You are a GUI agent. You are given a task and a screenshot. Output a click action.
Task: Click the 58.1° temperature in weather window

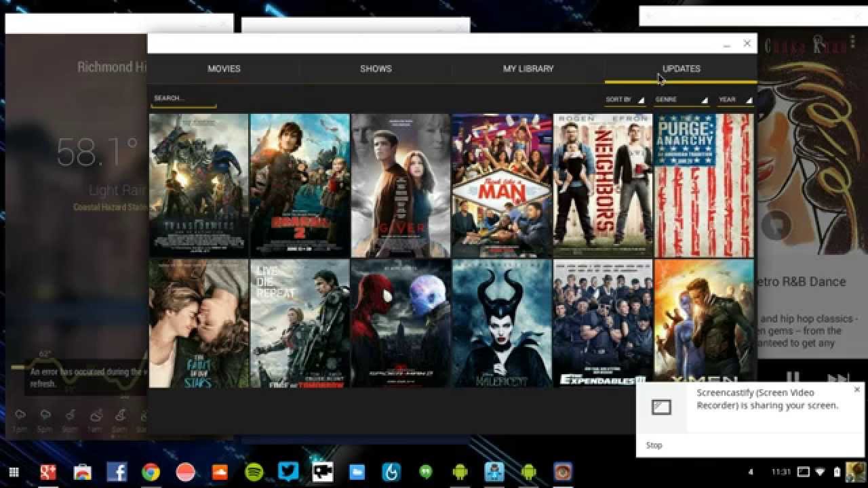(97, 152)
